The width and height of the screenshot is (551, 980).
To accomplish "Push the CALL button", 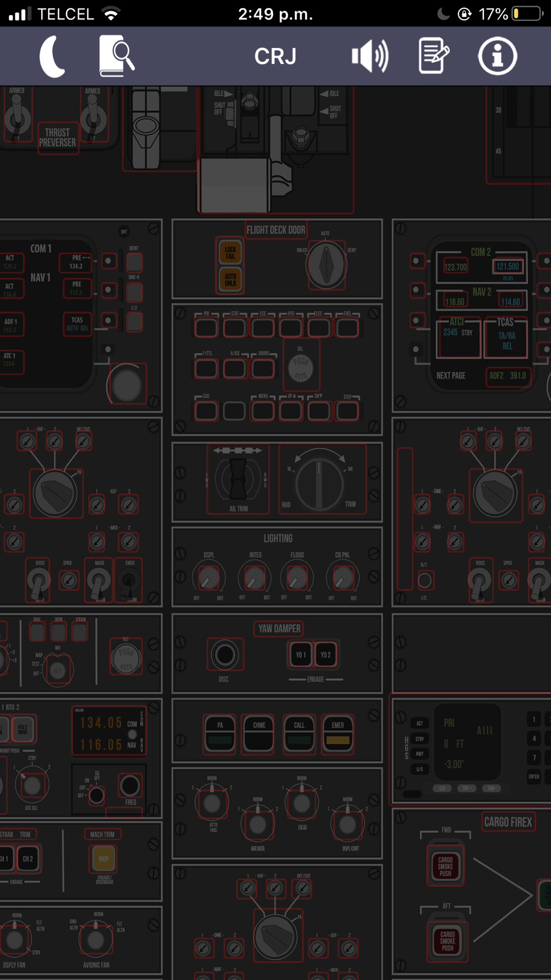I will pos(299,734).
